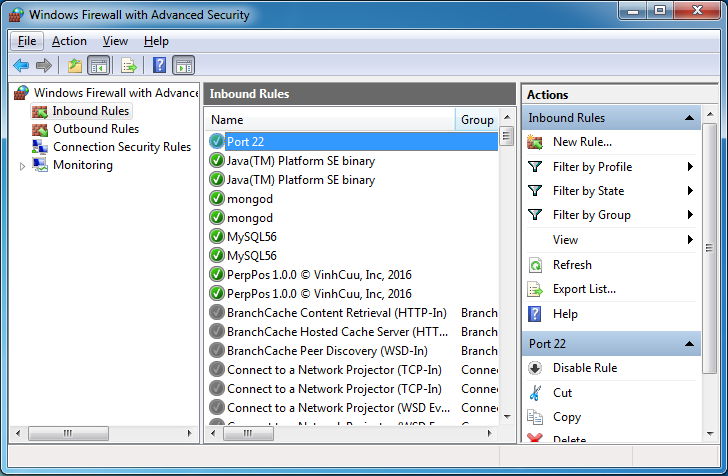Click New Rule... in Actions pane
728x476 pixels.
coord(582,142)
